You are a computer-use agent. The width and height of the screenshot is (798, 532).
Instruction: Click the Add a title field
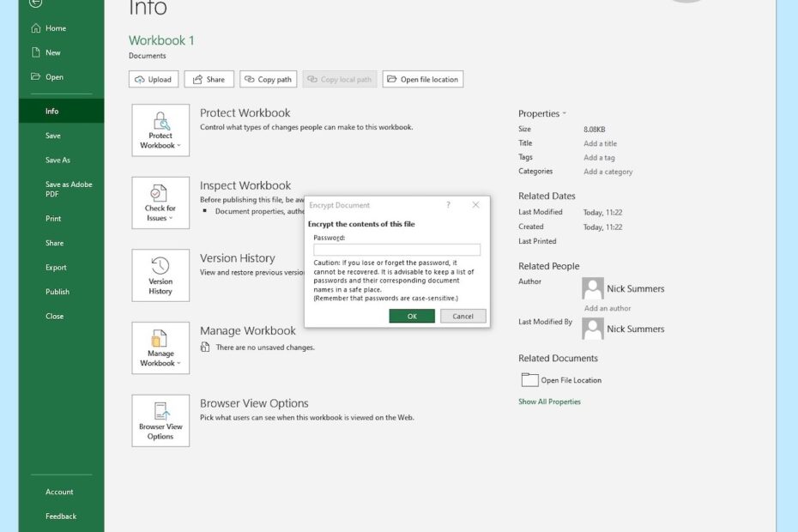click(600, 143)
